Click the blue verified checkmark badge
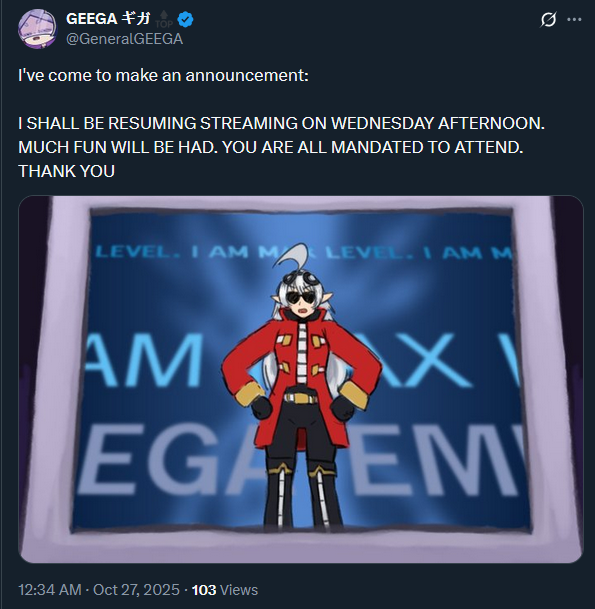The height and width of the screenshot is (609, 595). click(x=185, y=19)
